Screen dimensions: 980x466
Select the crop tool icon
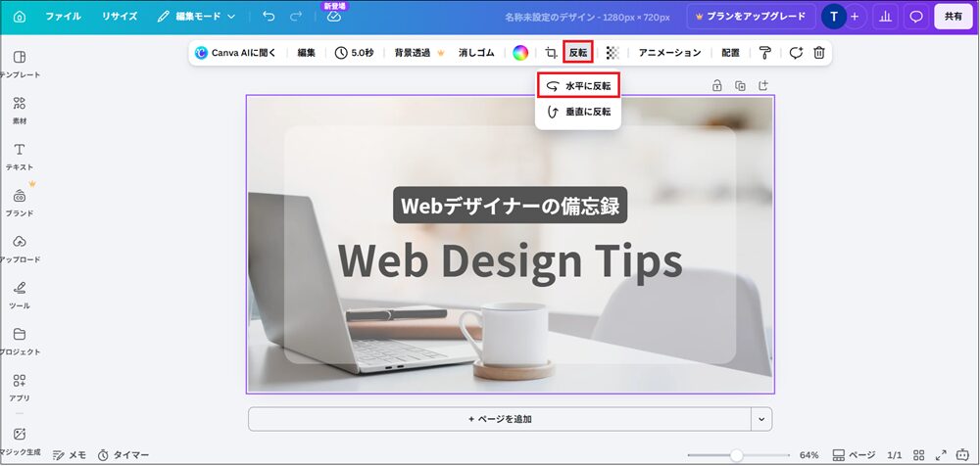(x=551, y=53)
